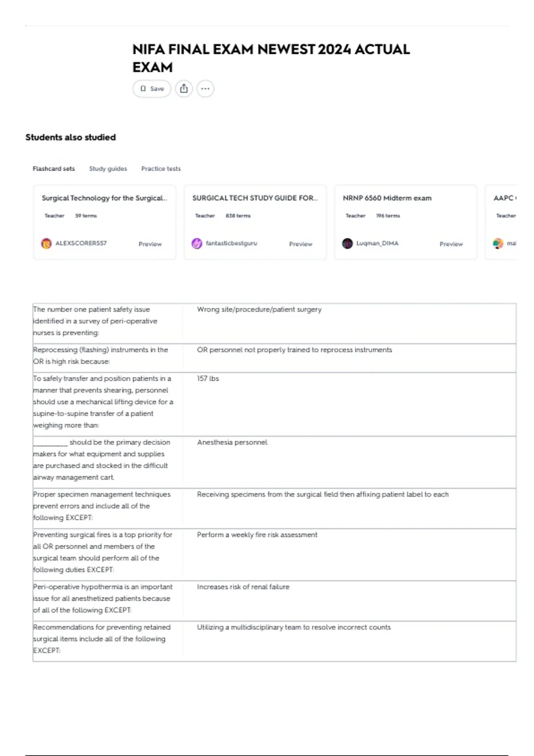Click the fantasticbestguru avatar icon
This screenshot has height=756, width=534.
[x=197, y=243]
